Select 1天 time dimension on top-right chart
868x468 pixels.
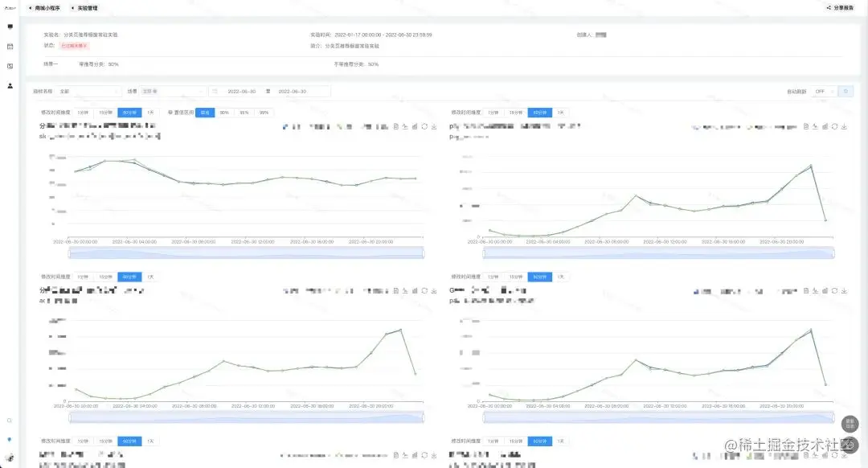click(x=561, y=113)
